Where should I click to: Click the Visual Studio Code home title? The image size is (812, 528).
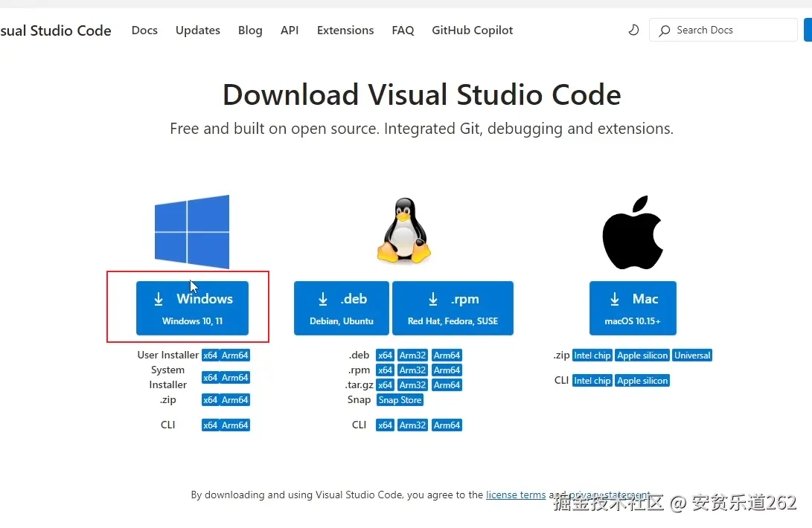point(55,30)
